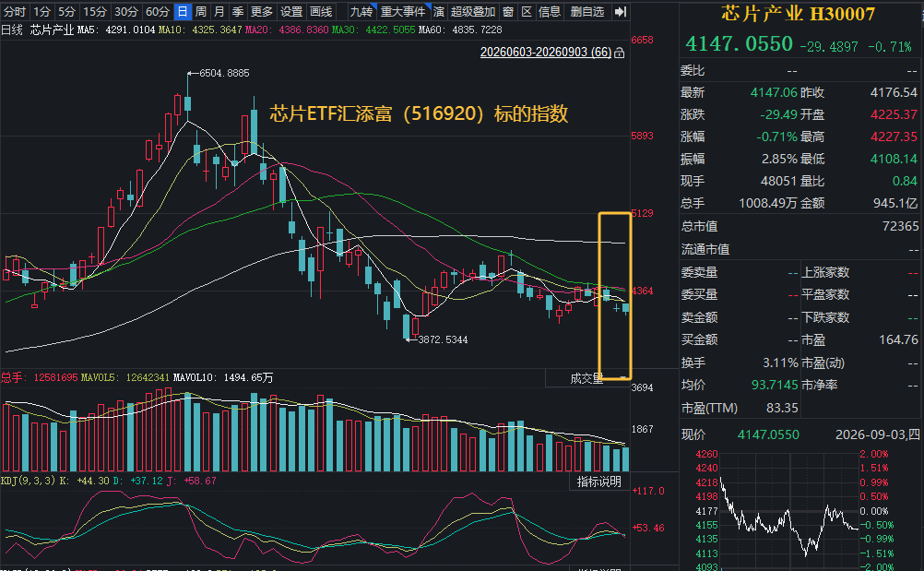Click the 开盘 value 4225.37
The image size is (924, 571).
(x=894, y=114)
